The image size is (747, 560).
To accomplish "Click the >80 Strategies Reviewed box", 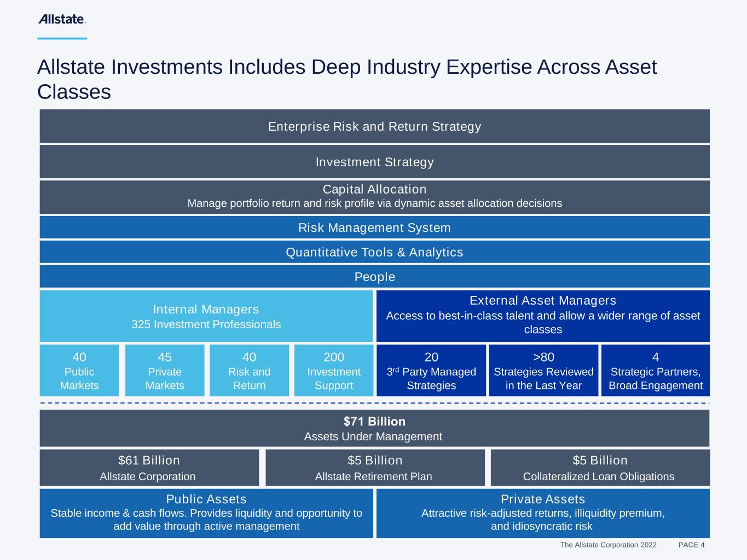I will click(543, 370).
